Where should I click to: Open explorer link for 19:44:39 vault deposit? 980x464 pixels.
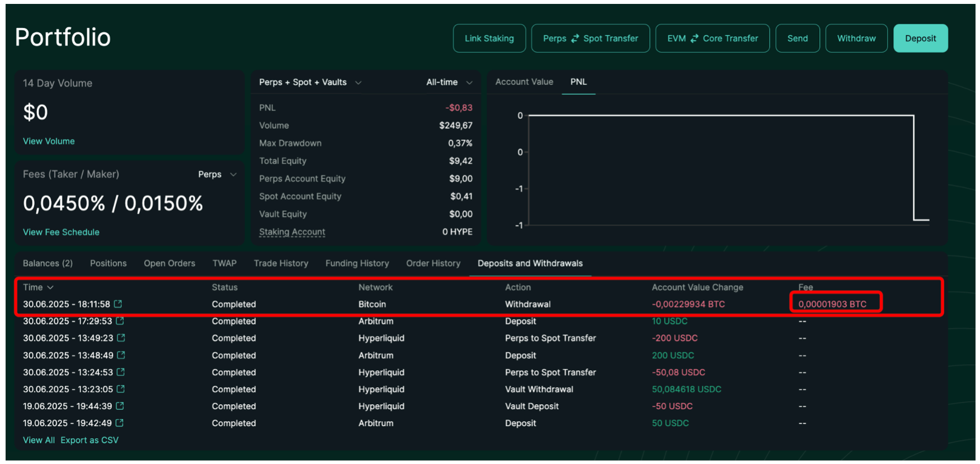120,406
